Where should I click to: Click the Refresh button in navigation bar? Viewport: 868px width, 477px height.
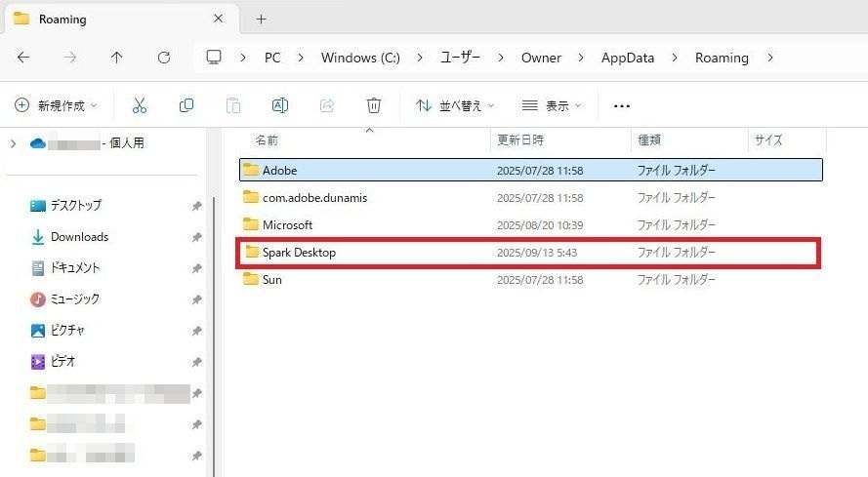coord(164,58)
